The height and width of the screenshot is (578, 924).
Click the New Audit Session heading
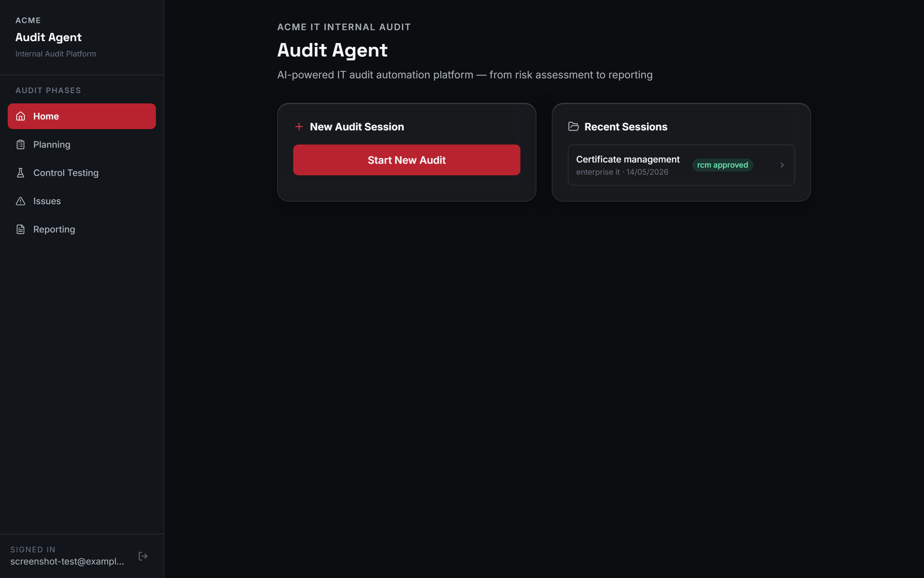(357, 127)
